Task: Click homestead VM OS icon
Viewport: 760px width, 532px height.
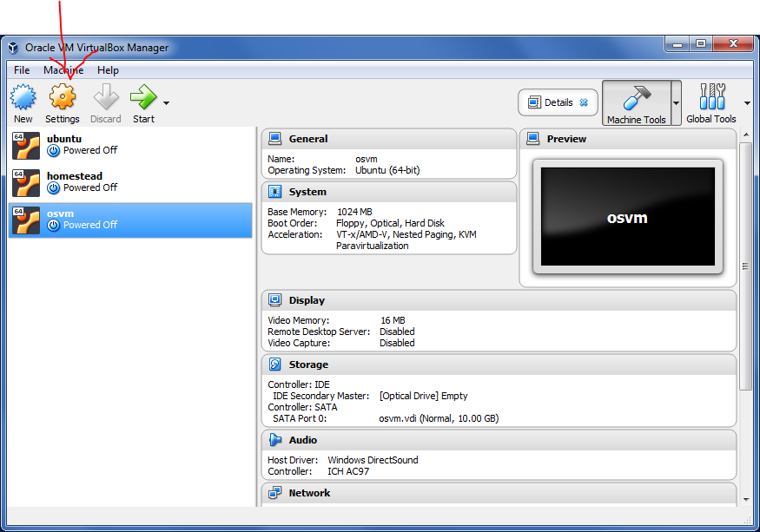Action: point(26,182)
